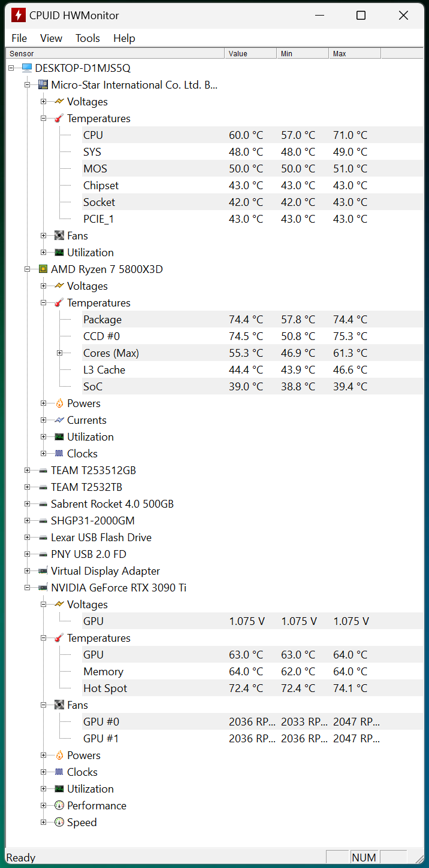Click the drive icon beside SHGP31-2000GM

coord(43,521)
